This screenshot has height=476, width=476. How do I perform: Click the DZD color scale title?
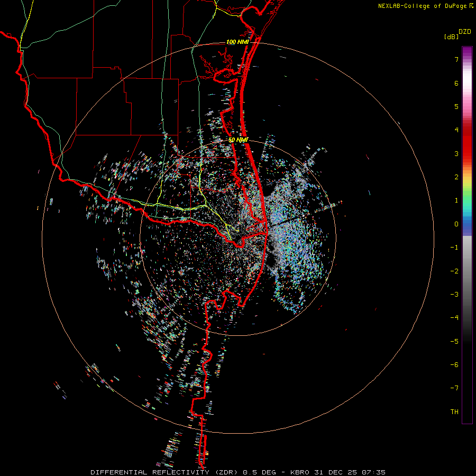click(x=465, y=32)
